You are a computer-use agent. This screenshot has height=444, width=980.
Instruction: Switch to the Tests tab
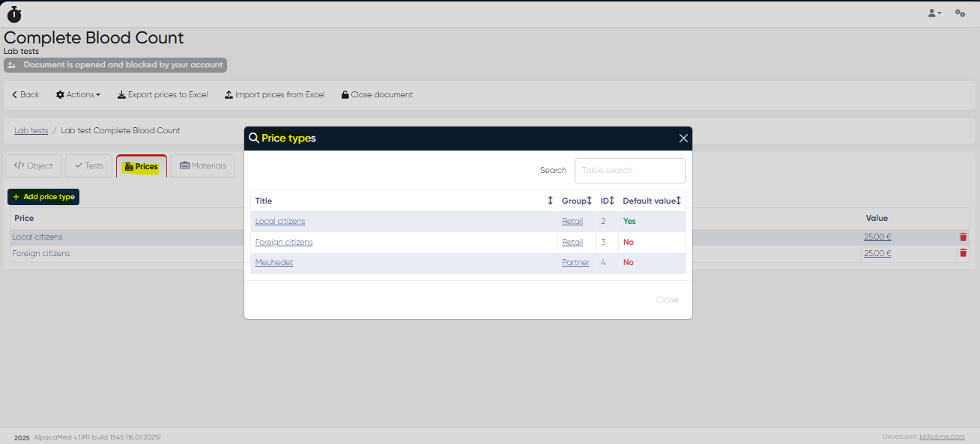pos(89,166)
